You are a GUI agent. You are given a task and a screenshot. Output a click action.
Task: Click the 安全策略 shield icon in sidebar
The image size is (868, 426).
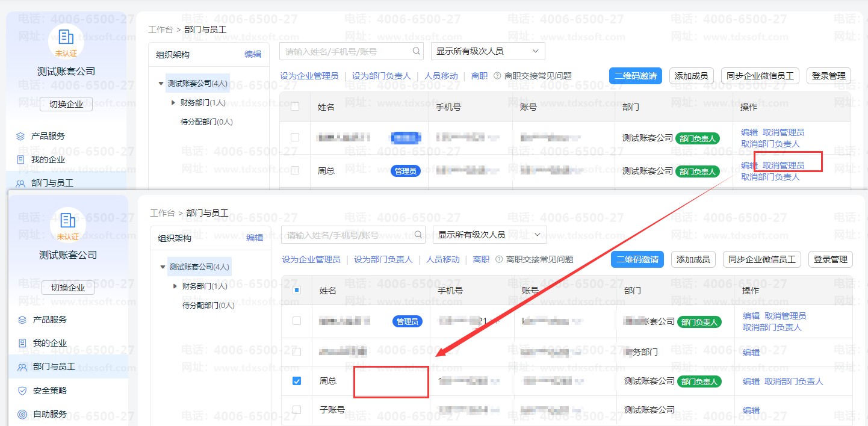(x=22, y=390)
